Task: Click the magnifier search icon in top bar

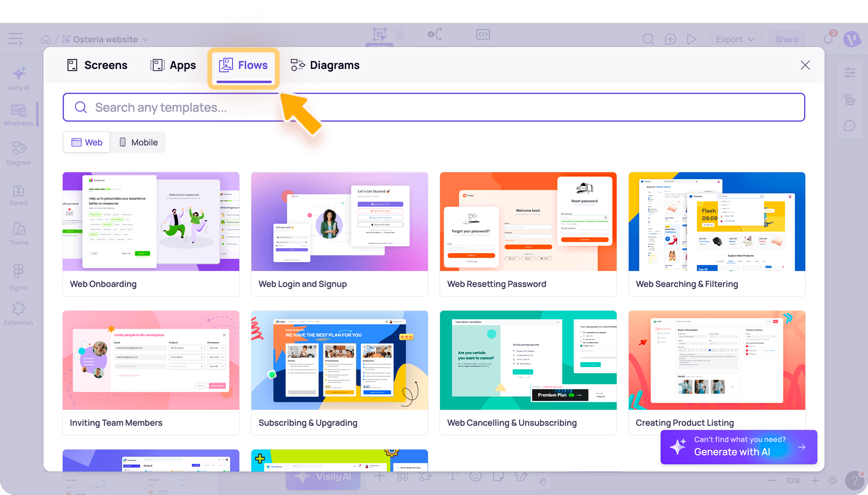Action: pos(648,39)
